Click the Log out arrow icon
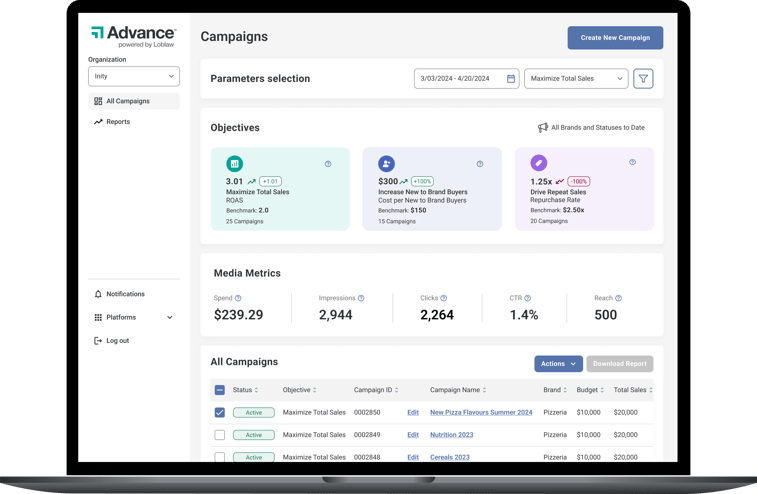 pos(98,340)
